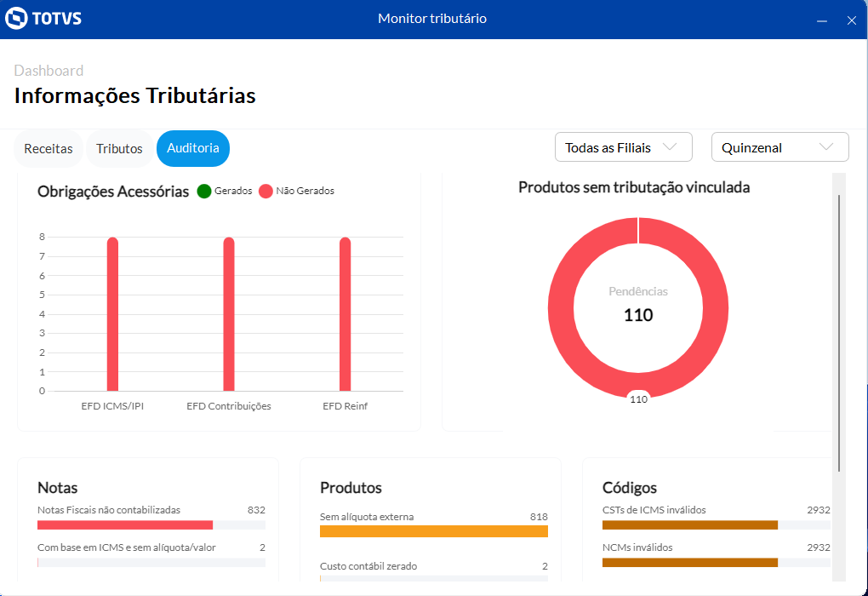The height and width of the screenshot is (596, 868).
Task: Open the Todas as Filiais dropdown
Action: (623, 147)
